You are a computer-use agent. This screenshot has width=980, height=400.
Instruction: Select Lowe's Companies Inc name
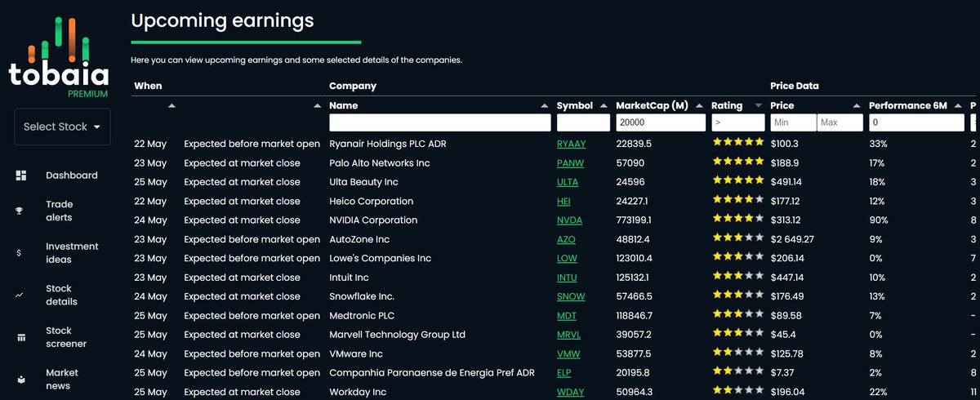pos(380,259)
